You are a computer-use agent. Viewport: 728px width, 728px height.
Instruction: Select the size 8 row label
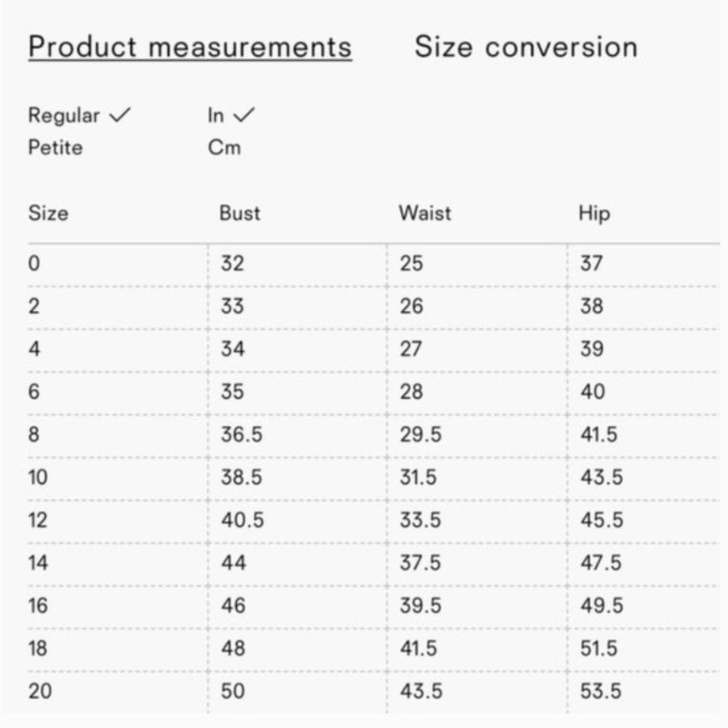[34, 435]
